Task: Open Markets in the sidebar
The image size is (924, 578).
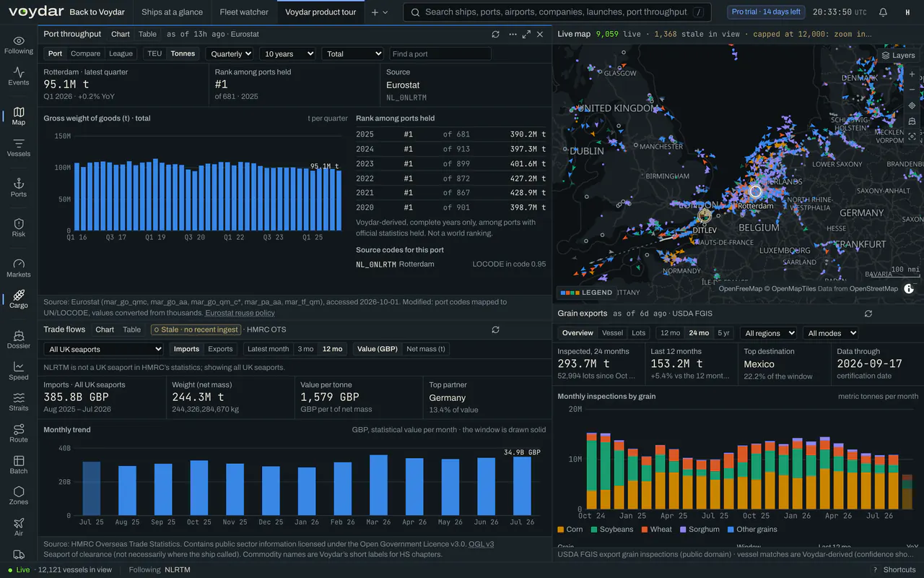Action: pos(19,268)
